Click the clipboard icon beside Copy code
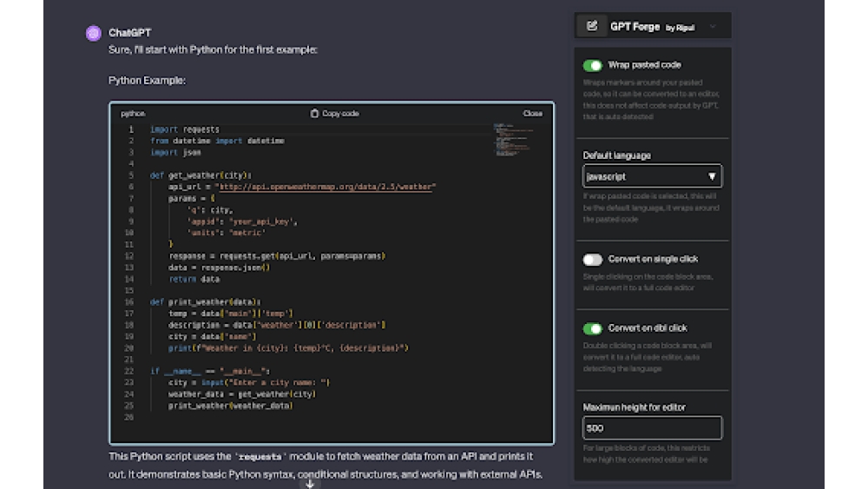This screenshot has width=868, height=489. (x=314, y=114)
